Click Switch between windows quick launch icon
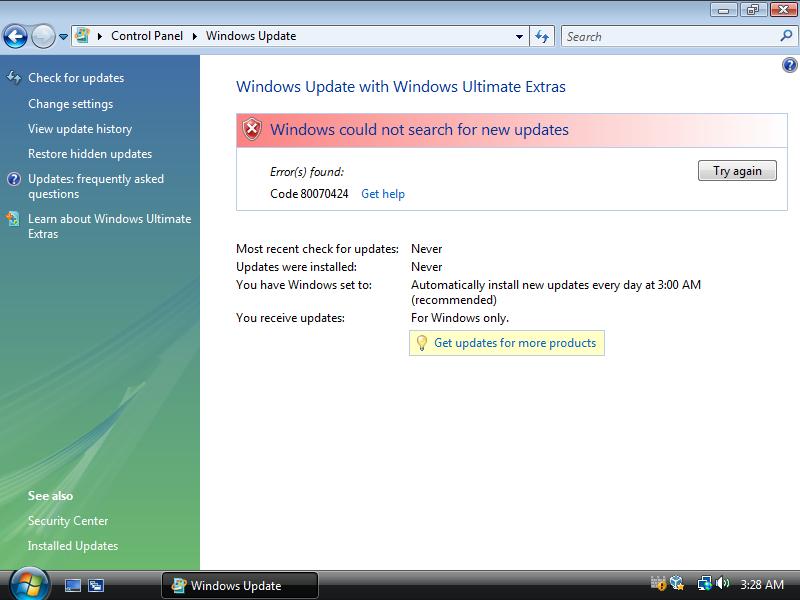Image resolution: width=800 pixels, height=600 pixels. tap(95, 585)
